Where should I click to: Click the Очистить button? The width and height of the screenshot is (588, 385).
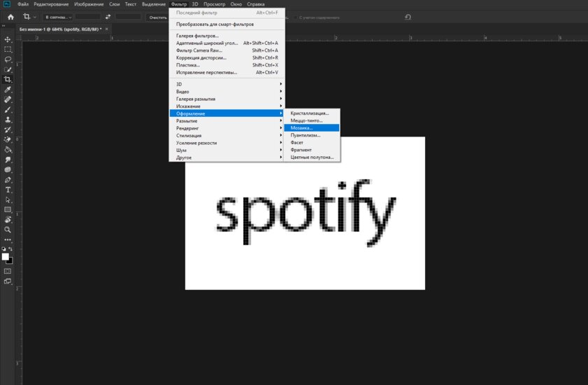[x=157, y=17]
